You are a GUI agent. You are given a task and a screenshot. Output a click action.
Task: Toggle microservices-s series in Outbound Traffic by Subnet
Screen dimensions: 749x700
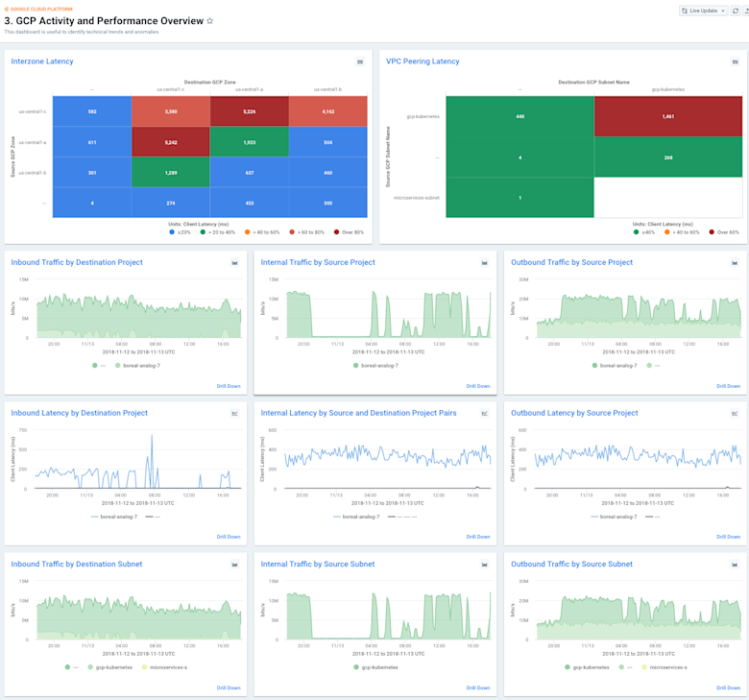coord(664,667)
